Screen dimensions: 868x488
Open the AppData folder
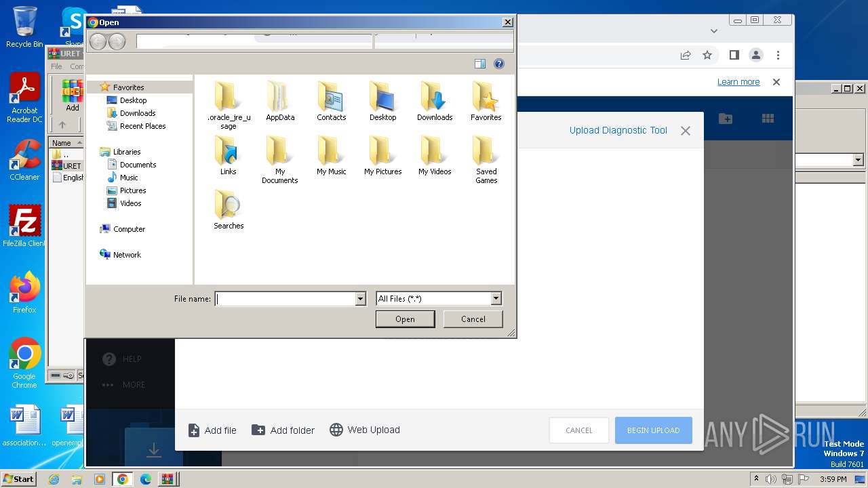(x=280, y=102)
